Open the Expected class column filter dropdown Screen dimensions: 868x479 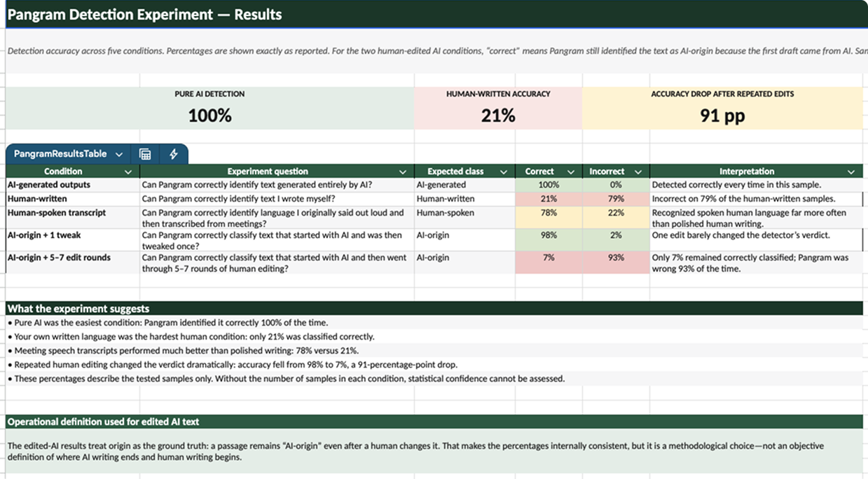[x=503, y=172]
